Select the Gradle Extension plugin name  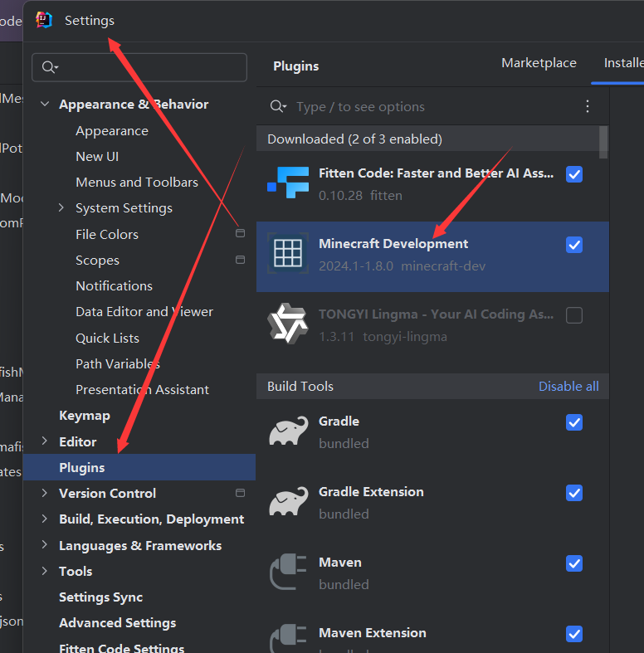tap(371, 492)
